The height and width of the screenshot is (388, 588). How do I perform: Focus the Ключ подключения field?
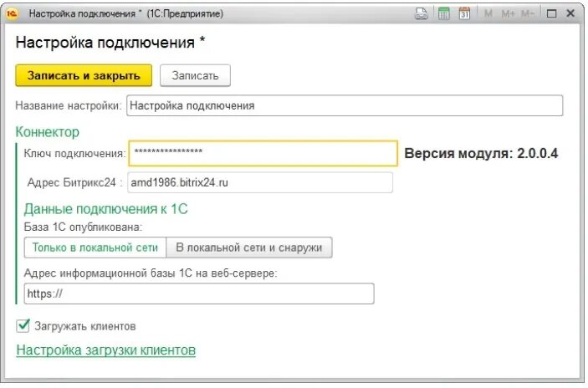(263, 153)
